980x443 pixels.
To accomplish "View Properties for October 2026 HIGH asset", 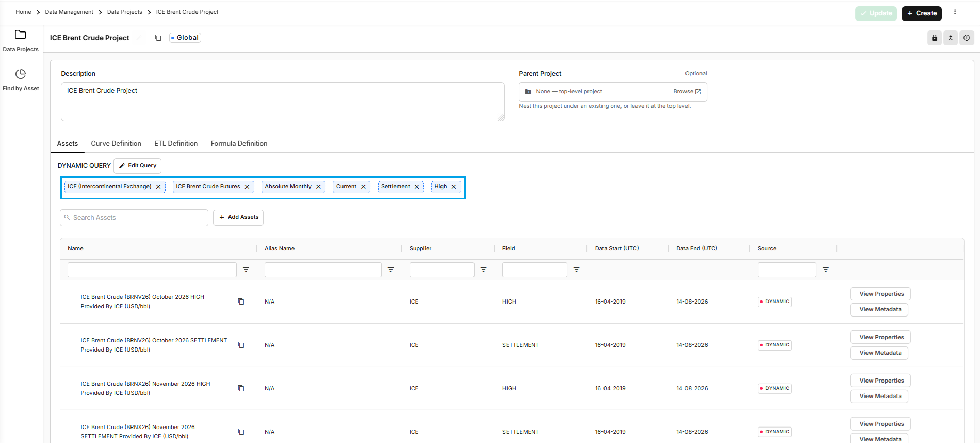I will (x=880, y=294).
